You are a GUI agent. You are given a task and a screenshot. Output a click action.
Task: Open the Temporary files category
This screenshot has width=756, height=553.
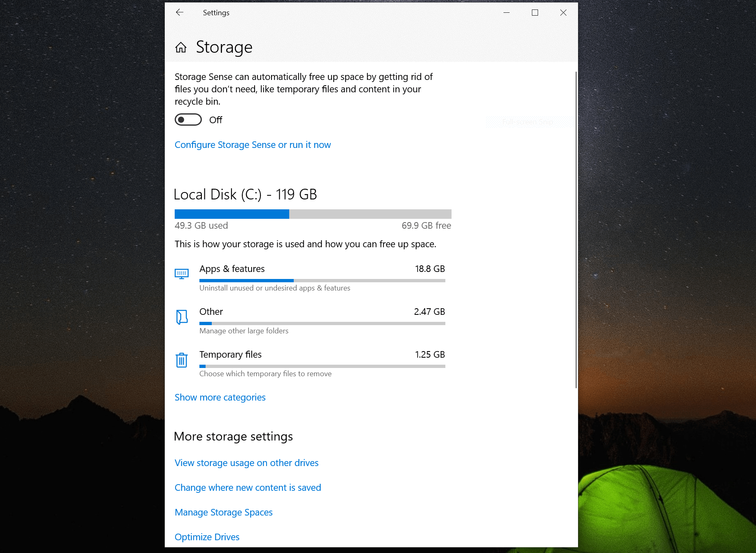(230, 355)
